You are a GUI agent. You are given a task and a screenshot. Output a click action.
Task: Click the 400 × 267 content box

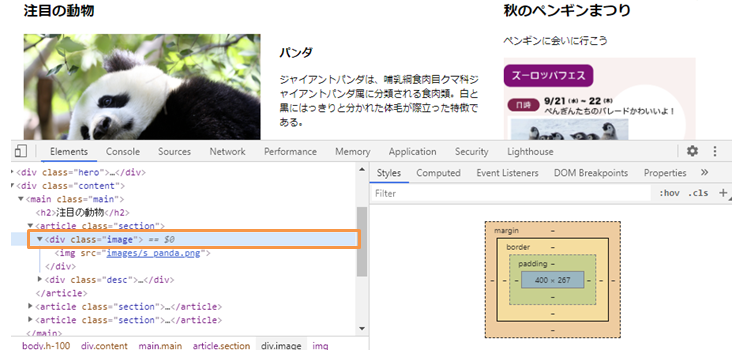(x=553, y=280)
